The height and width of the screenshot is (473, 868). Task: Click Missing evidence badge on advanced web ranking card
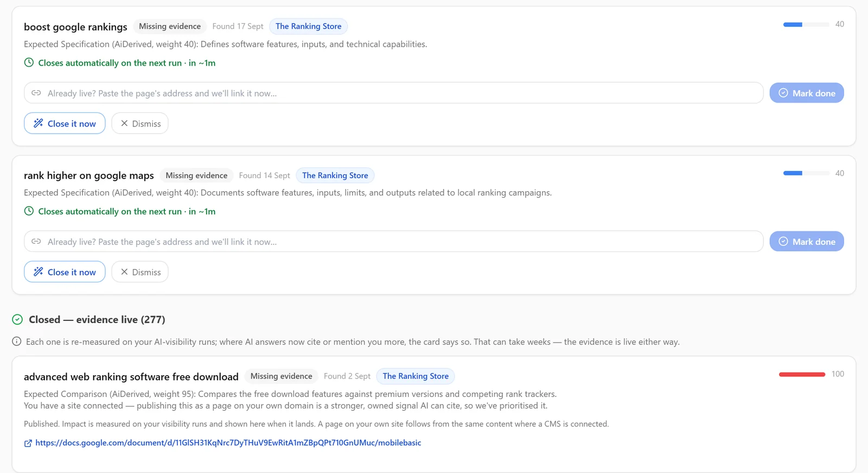pos(281,376)
